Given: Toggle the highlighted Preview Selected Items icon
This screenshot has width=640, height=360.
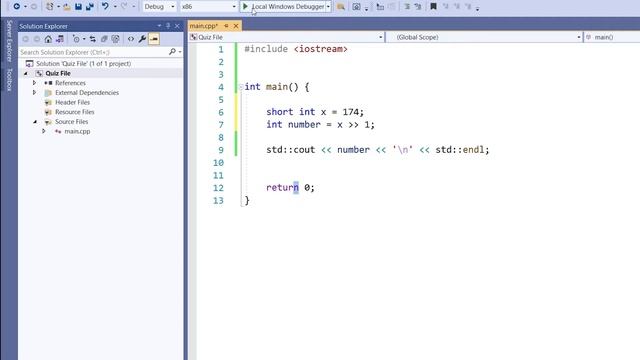Looking at the screenshot, I should pos(154,39).
